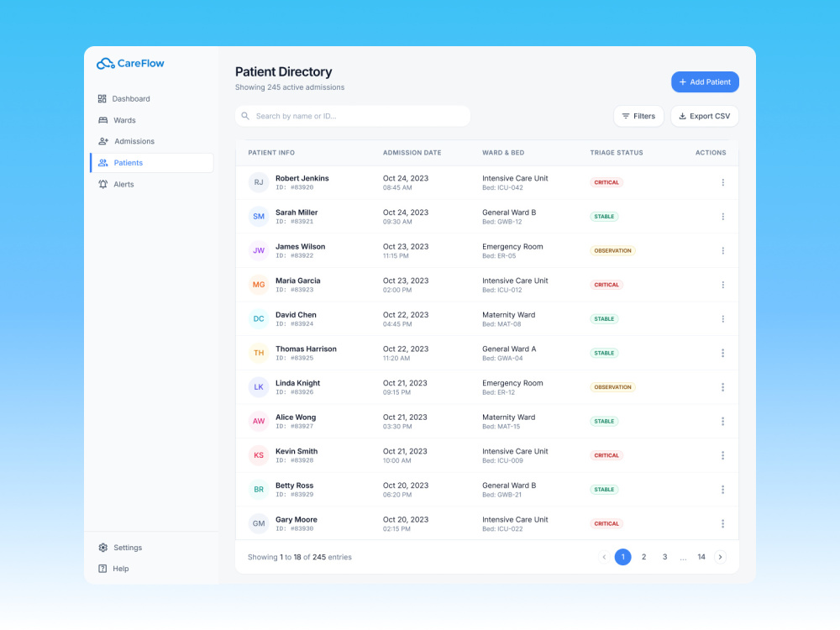Click the Stable badge for Sarah Miller
The height and width of the screenshot is (630, 840).
(x=604, y=217)
